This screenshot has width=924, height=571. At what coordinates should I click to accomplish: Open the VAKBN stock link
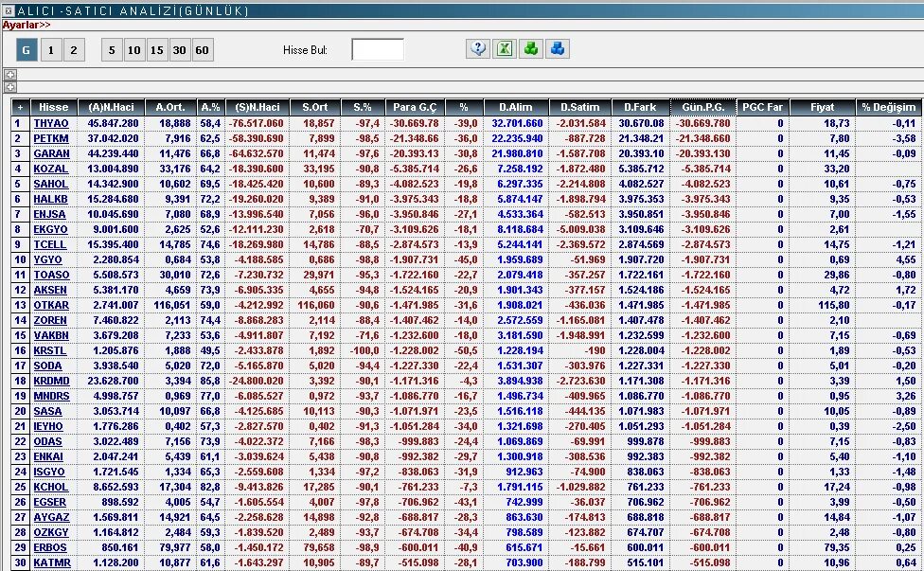tap(51, 335)
